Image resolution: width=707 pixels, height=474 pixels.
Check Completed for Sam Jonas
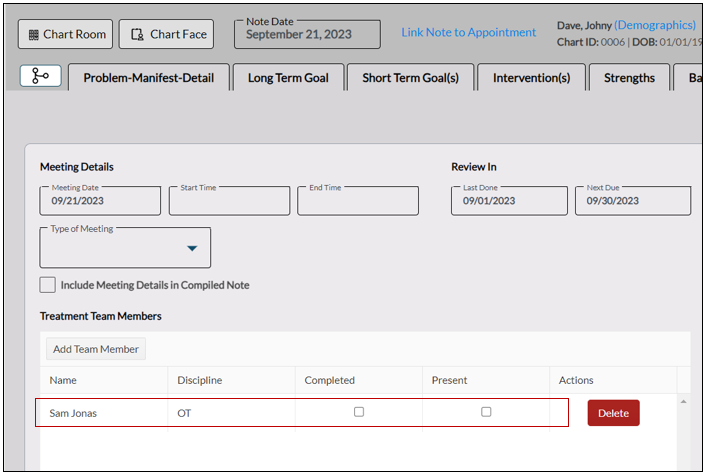[359, 412]
